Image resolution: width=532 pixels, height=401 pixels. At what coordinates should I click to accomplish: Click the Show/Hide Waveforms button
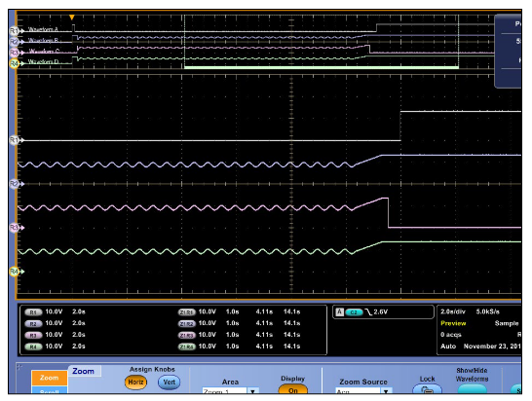472,389
